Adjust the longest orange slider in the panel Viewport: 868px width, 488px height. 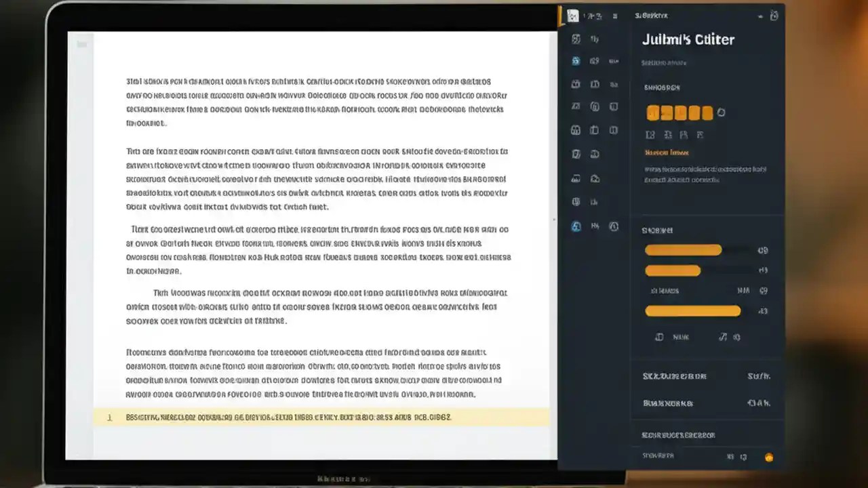pos(692,311)
